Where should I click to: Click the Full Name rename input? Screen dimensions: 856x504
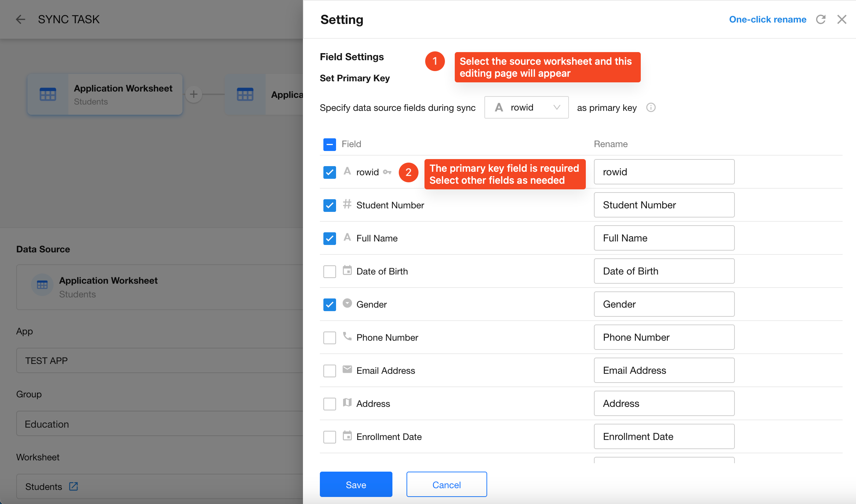click(664, 238)
